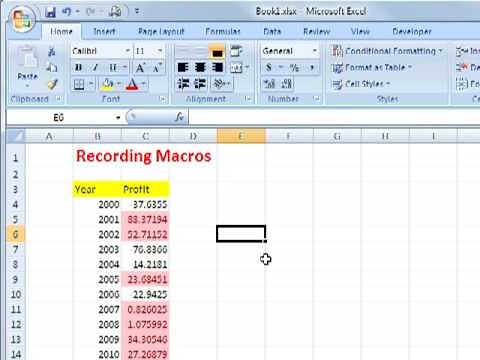Toggle Align Text Right

coord(217,68)
